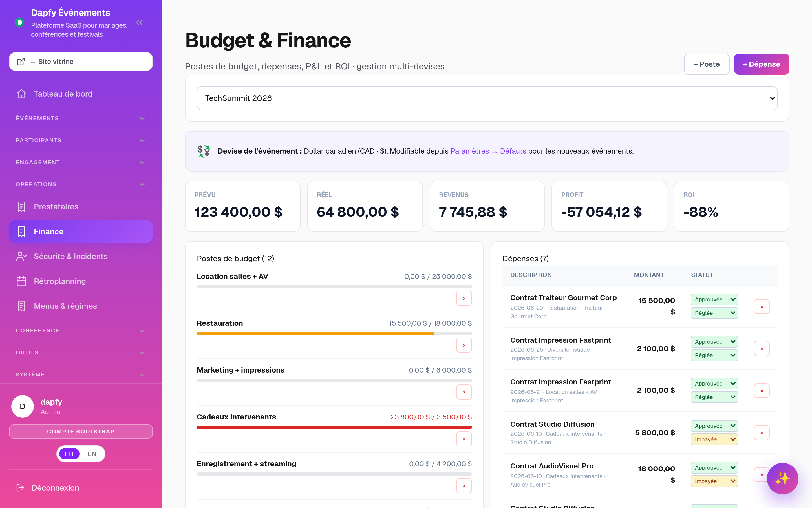This screenshot has height=508, width=812.
Task: Click the receipt icon next to Prestataires
Action: point(21,207)
